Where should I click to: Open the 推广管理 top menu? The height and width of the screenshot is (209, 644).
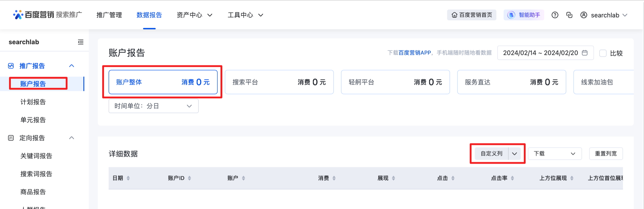tap(109, 15)
